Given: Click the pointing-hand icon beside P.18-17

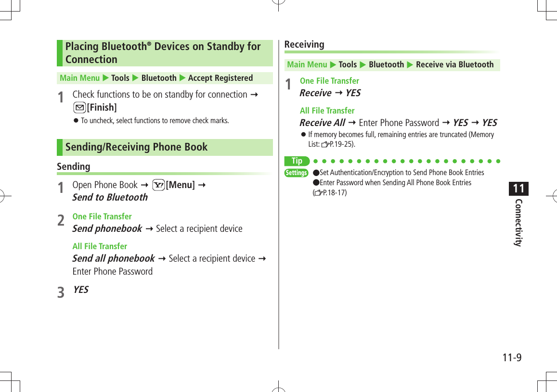Looking at the screenshot, I should coord(319,193).
